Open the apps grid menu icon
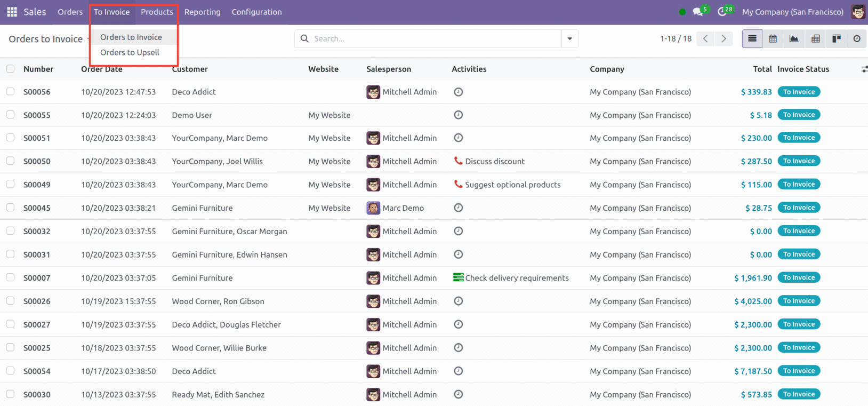Screen dimensions: 868x406 click(x=12, y=12)
